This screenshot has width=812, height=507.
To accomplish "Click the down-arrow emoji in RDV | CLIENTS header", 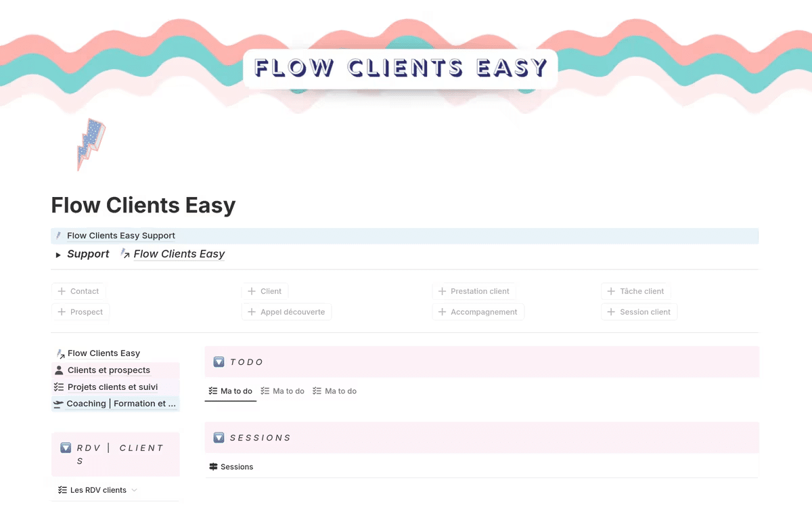I will click(66, 447).
